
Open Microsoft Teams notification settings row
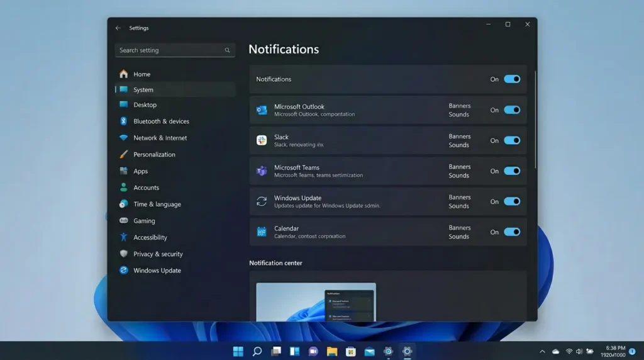click(x=388, y=171)
